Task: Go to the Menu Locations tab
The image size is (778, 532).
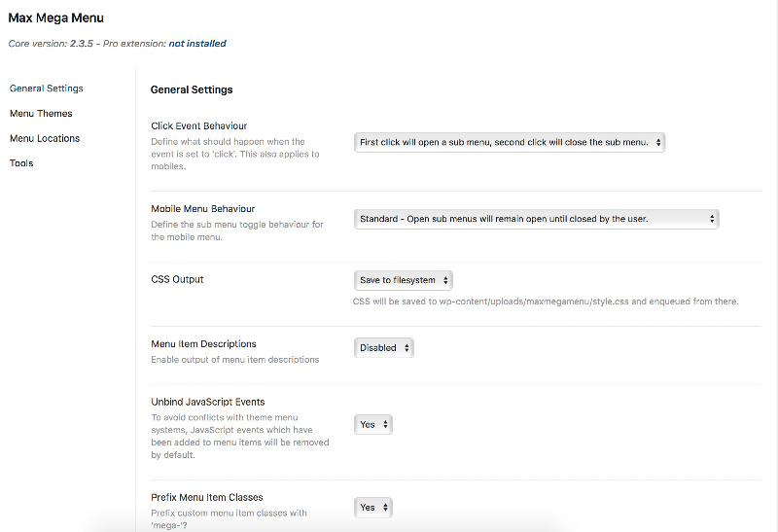Action: 45,138
